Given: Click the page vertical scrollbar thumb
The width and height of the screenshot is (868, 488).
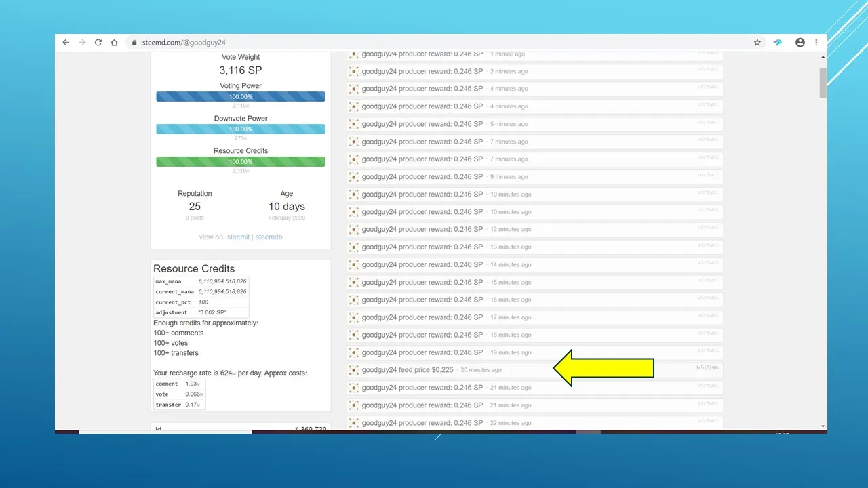Looking at the screenshot, I should pyautogui.click(x=823, y=83).
